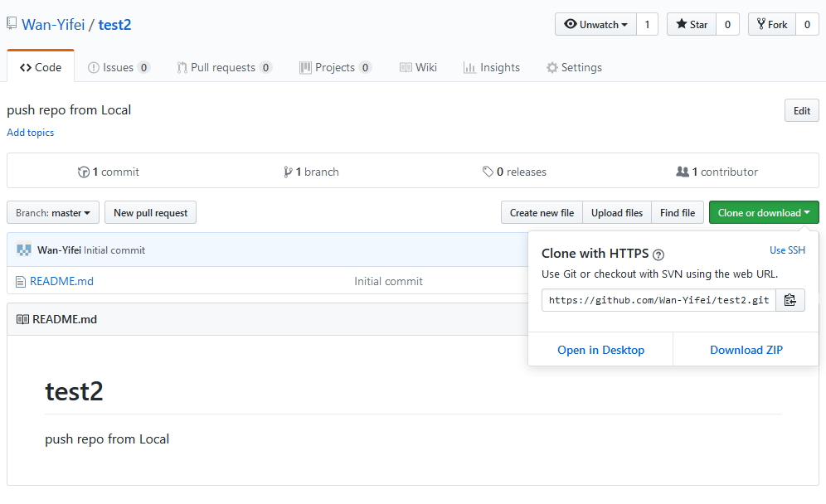The width and height of the screenshot is (826, 504).
Task: Open the Wiki tab
Action: 418,67
